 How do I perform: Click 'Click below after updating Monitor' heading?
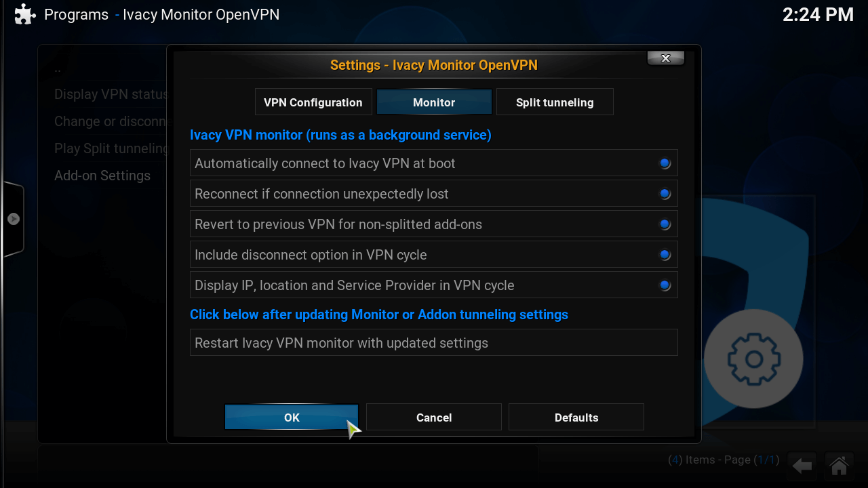(x=379, y=314)
